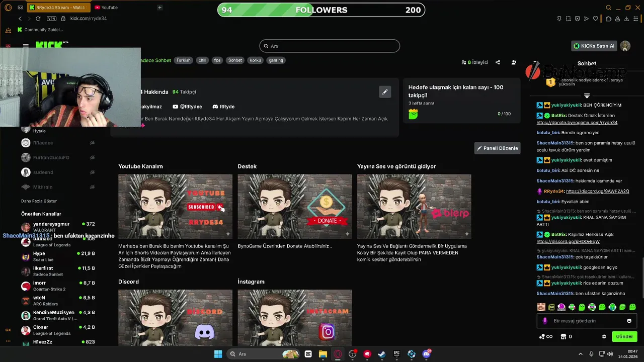Screen dimensions: 644x362
Task: Open the donate.bynogame.com/rryde34 chat link
Action: [x=577, y=123]
